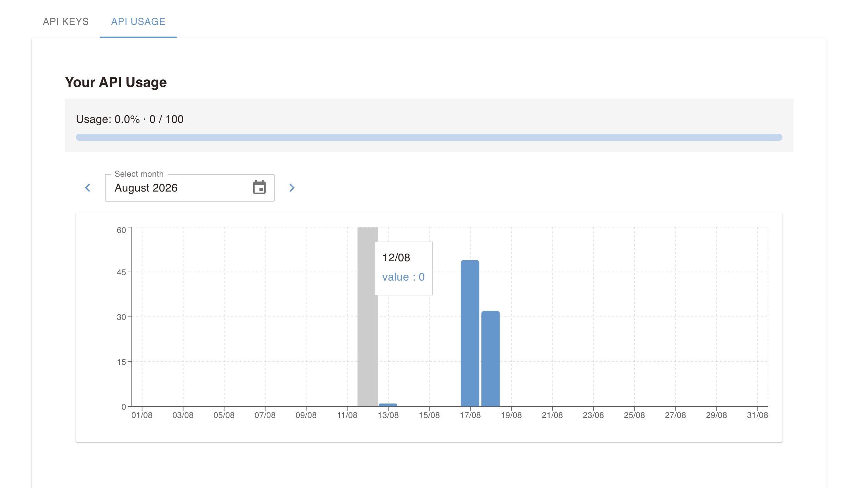Switch to the API KEYS tab
This screenshot has height=488, width=868.
[x=66, y=21]
